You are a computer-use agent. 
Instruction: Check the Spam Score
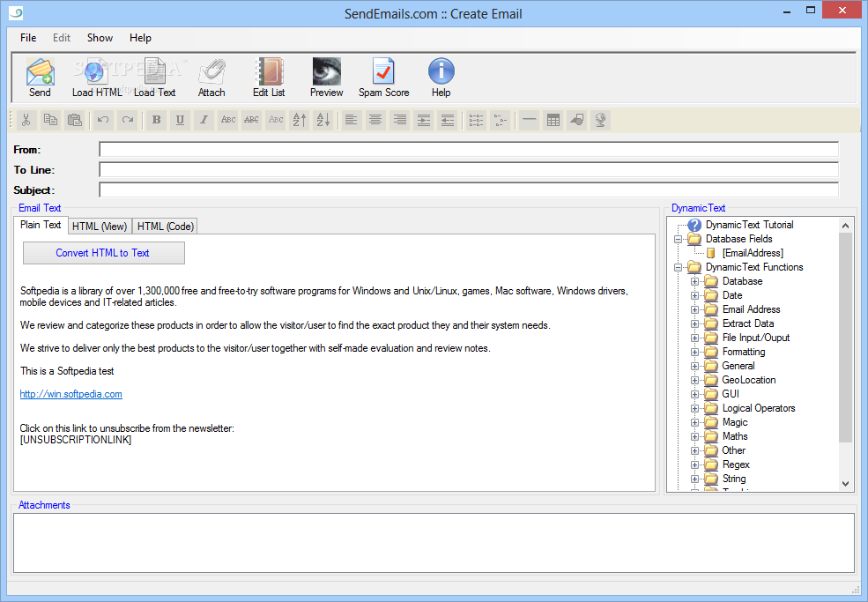[x=383, y=78]
